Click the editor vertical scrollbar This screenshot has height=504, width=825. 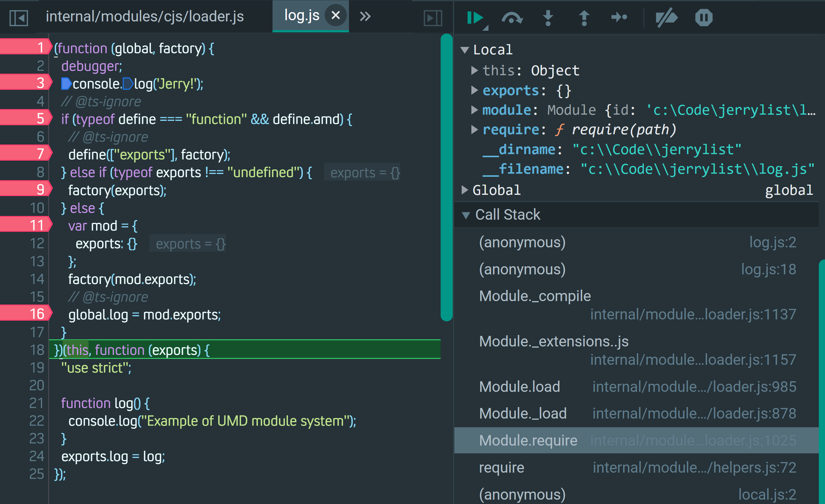point(446,177)
